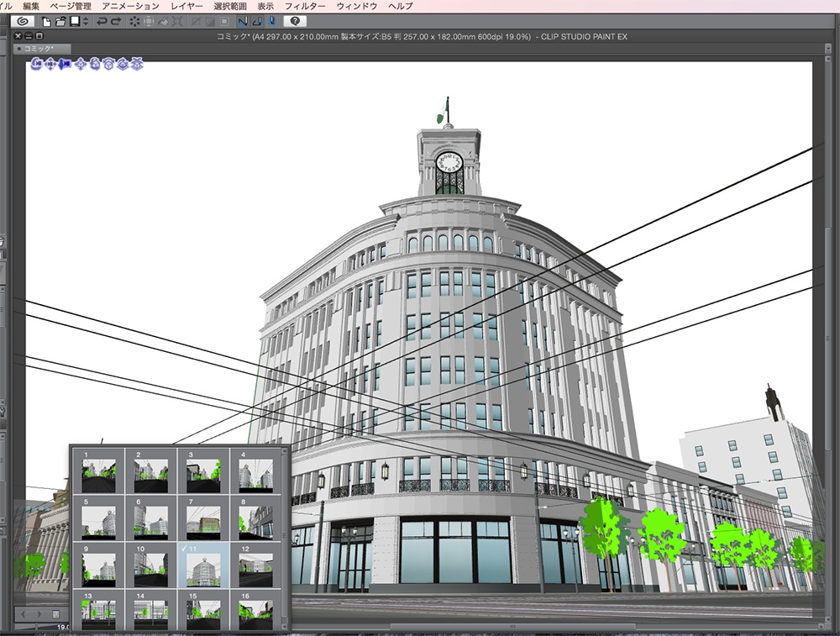Open the 編集 menu
This screenshot has width=840, height=636.
(31, 6)
